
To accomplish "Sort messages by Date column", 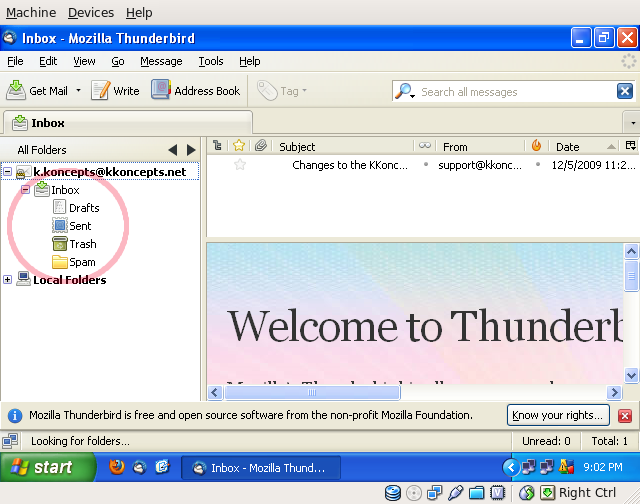I will (584, 146).
